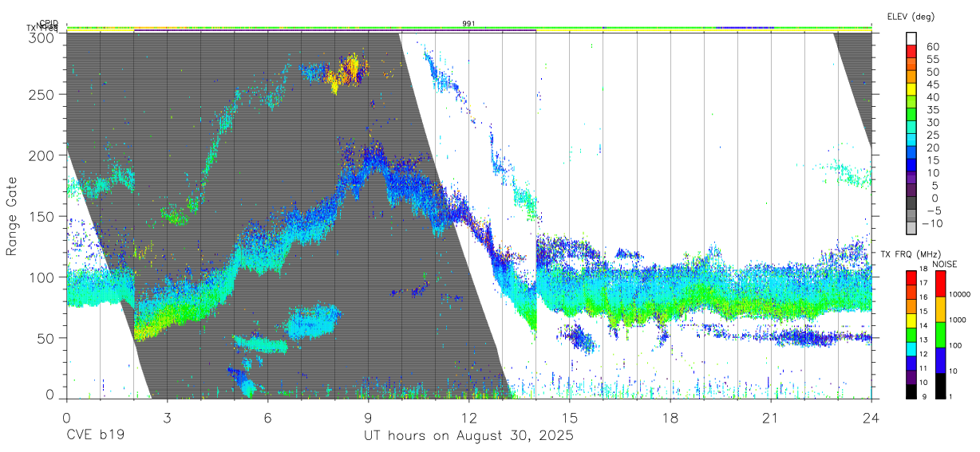Screen dimensions: 980x452
Task: Click the '3' hour tick label on time axis
Action: point(167,417)
